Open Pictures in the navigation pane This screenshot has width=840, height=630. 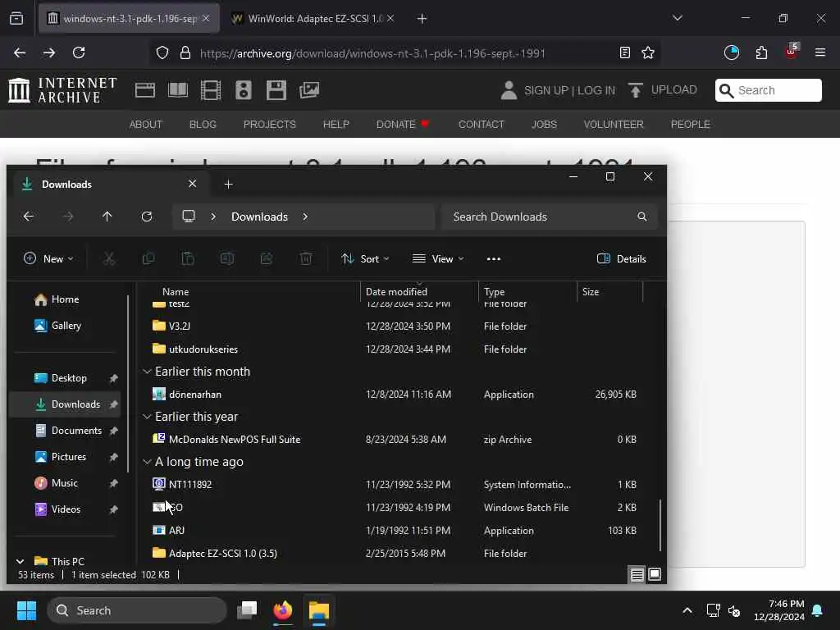point(60,457)
